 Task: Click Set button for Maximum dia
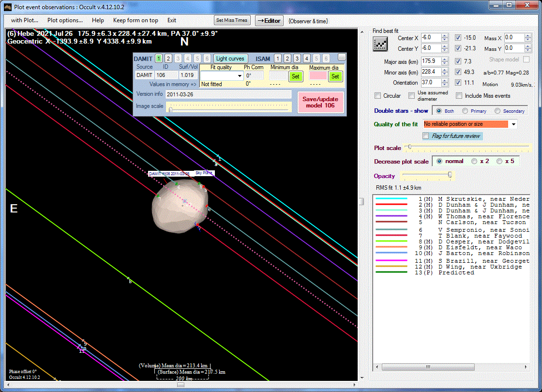(x=335, y=76)
